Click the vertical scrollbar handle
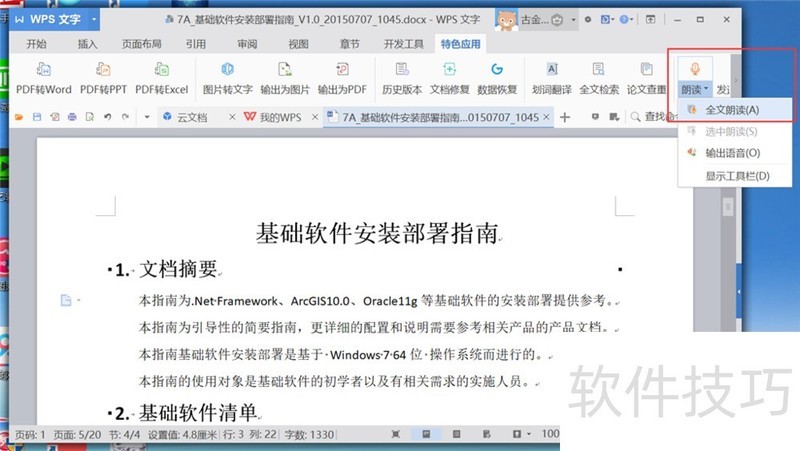The image size is (800, 451). tap(728, 207)
